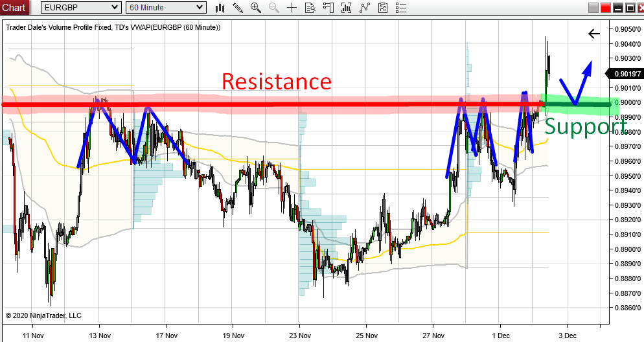Viewport: 644px width, 342px height.
Task: Click the 0.8900'0 price axis label
Action: click(x=627, y=249)
